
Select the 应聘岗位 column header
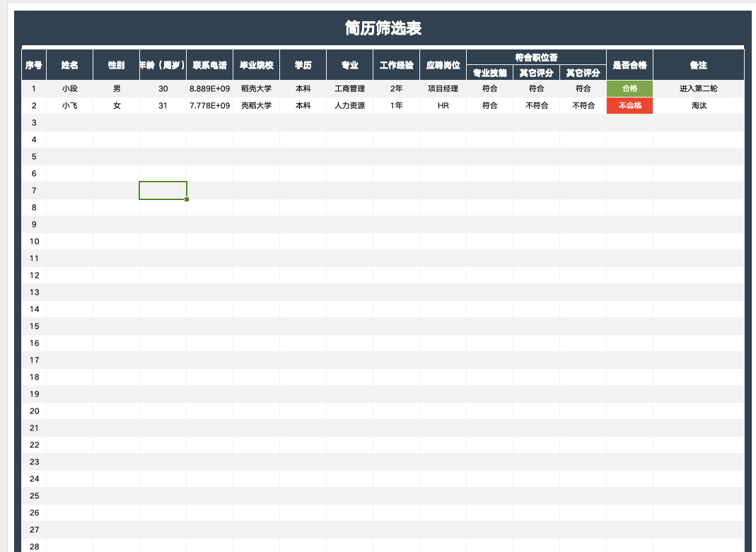443,65
